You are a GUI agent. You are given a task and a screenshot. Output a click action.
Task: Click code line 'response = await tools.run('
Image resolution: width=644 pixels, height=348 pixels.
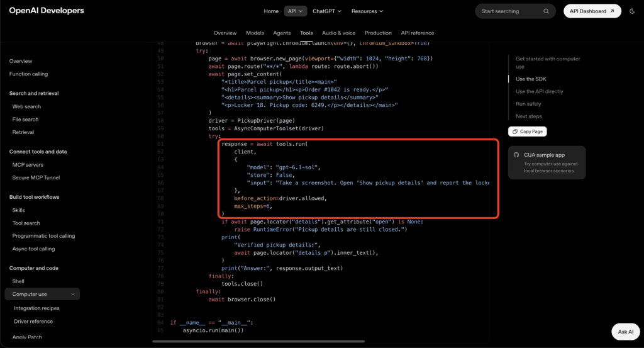tap(265, 144)
